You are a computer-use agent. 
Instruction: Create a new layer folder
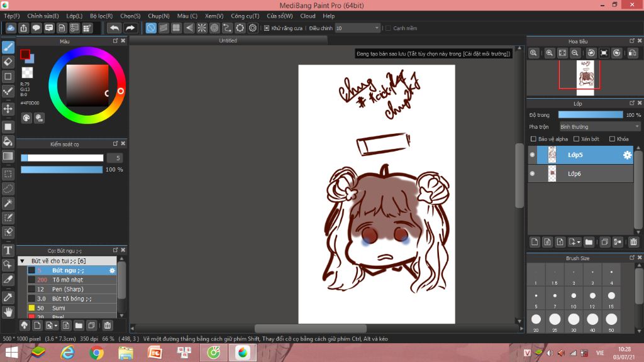(x=589, y=242)
